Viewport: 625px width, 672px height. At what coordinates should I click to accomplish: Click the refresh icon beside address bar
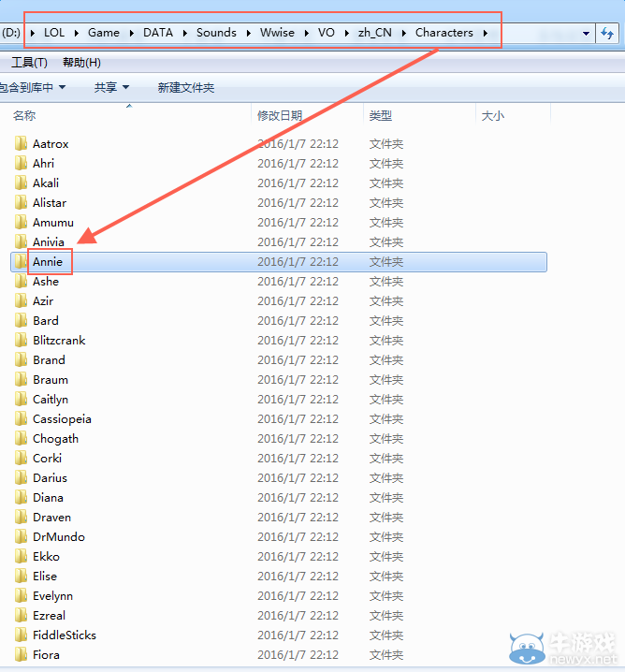(x=607, y=33)
